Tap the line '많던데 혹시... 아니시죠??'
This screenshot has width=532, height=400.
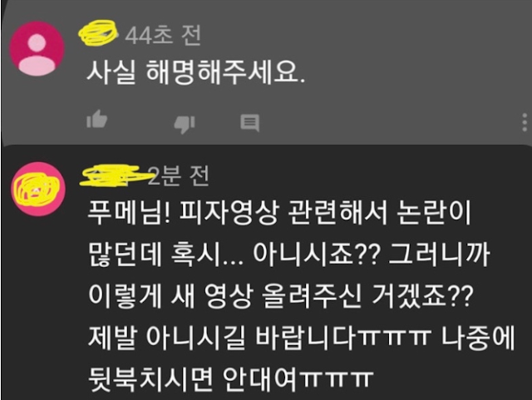click(x=289, y=254)
